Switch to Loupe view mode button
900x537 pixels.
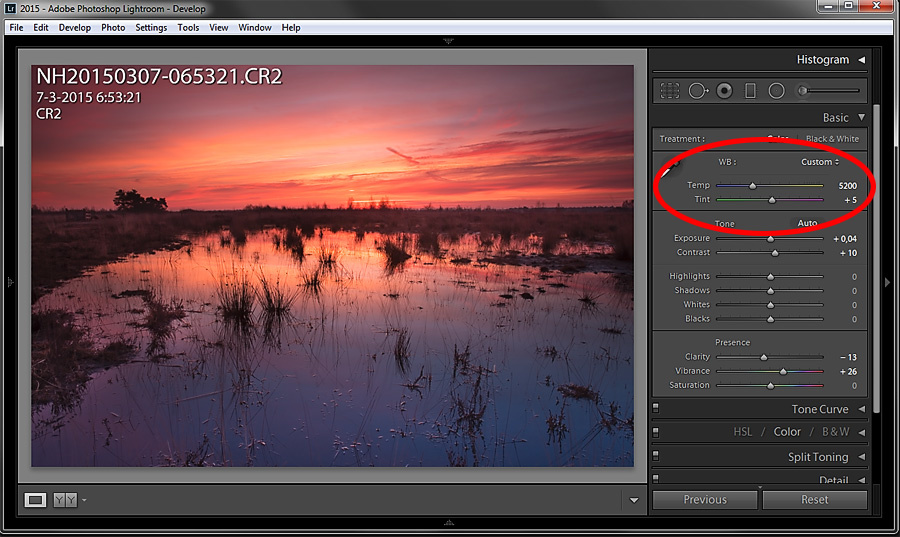point(35,500)
